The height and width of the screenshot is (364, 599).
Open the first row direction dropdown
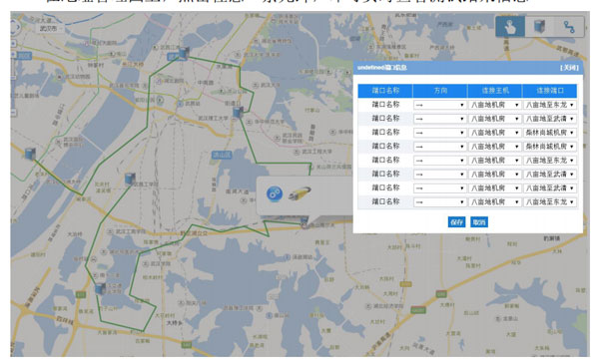coord(439,105)
